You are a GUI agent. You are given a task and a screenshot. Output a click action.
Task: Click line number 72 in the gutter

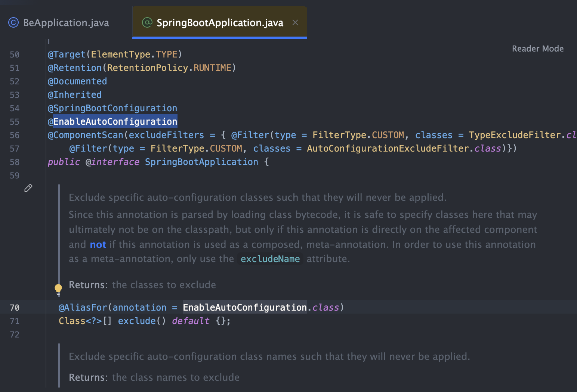[15, 335]
